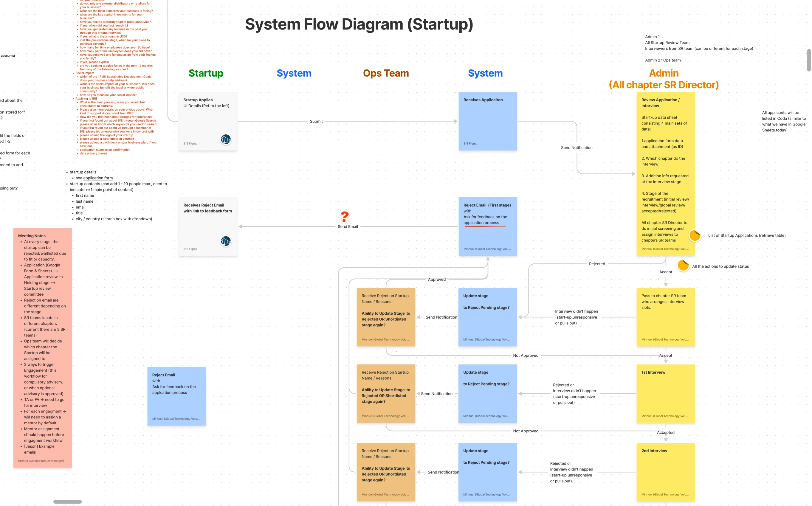This screenshot has width=812, height=506.
Task: Click the Social Impact red bullet
Action: coord(85,73)
